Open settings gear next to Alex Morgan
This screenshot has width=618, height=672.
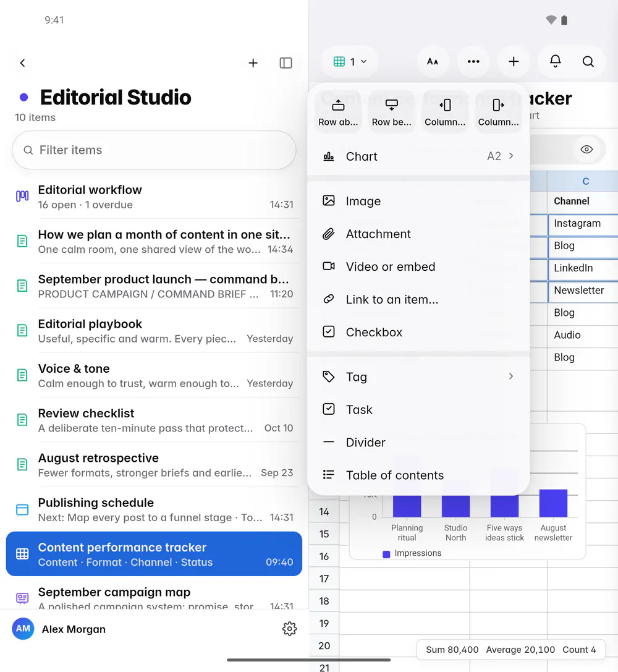click(x=289, y=629)
